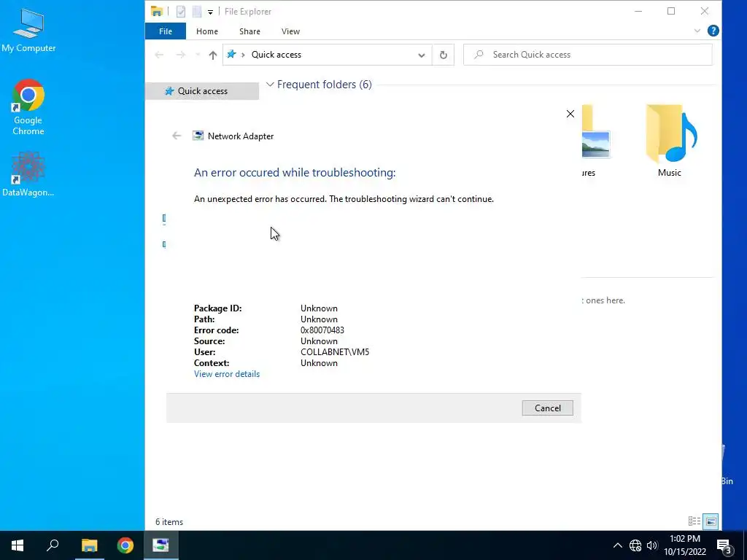This screenshot has width=747, height=560.
Task: Maximize the File Explorer window
Action: (x=671, y=11)
